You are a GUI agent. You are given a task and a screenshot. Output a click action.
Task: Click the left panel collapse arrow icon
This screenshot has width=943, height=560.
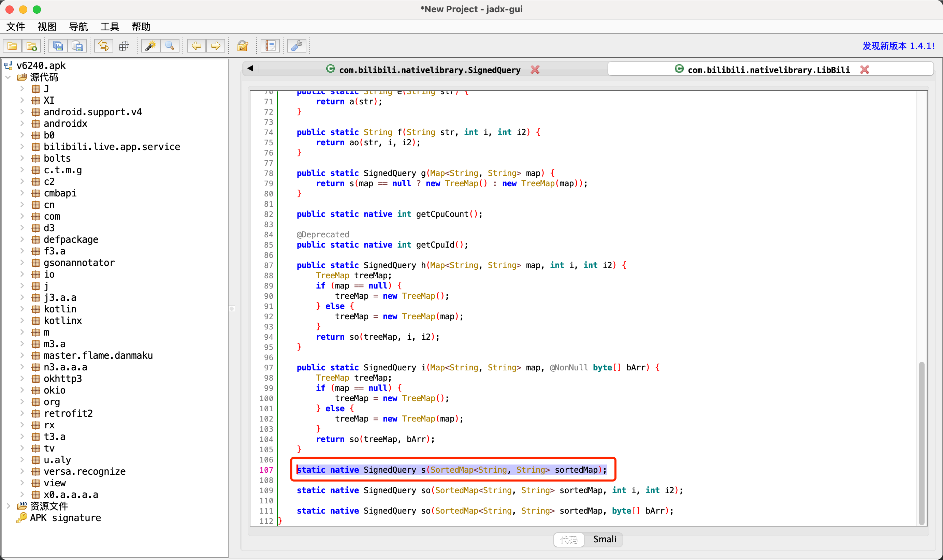pyautogui.click(x=251, y=69)
